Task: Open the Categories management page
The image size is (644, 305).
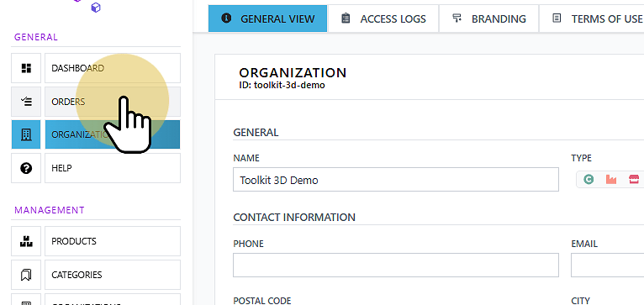Action: pyautogui.click(x=113, y=275)
